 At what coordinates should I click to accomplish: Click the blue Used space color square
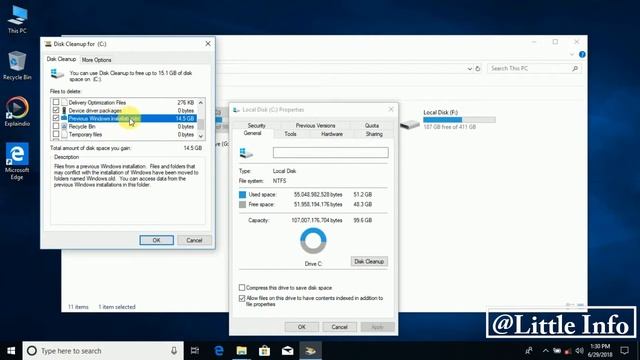point(242,195)
